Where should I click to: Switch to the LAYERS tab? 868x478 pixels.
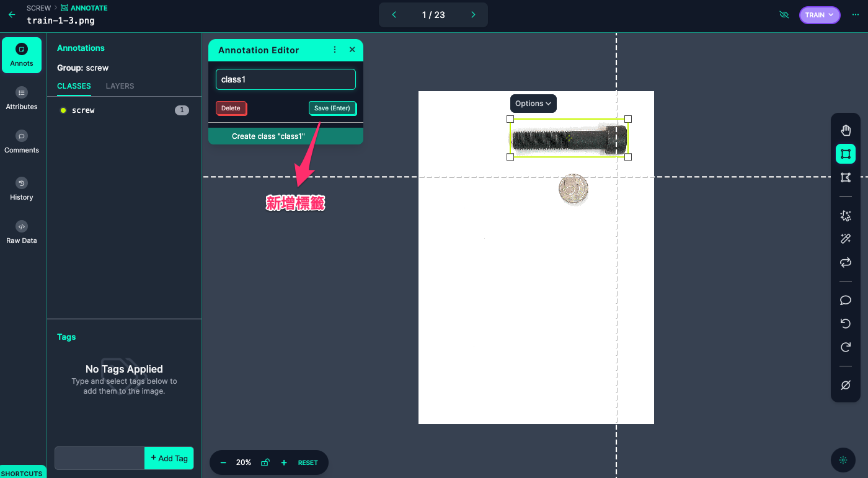pos(120,86)
